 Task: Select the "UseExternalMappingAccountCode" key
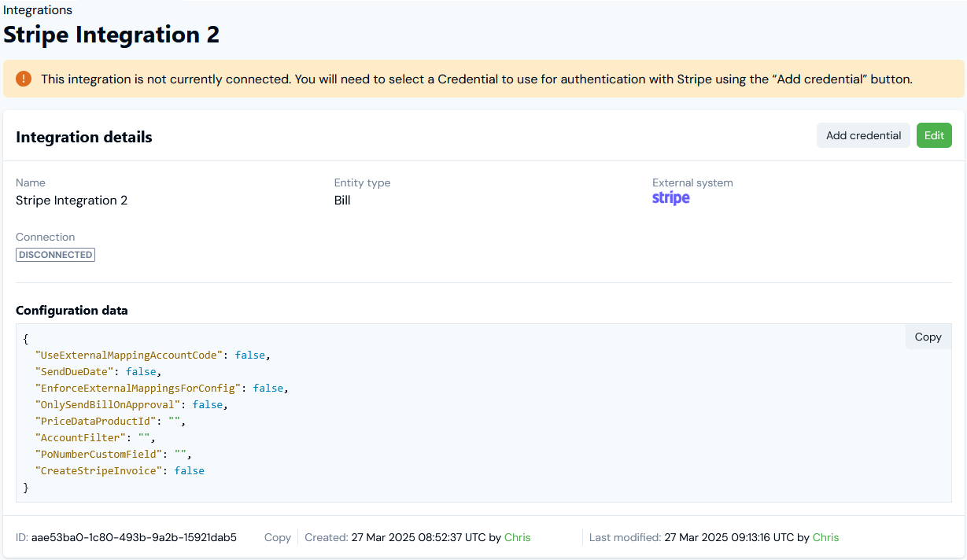pyautogui.click(x=129, y=355)
